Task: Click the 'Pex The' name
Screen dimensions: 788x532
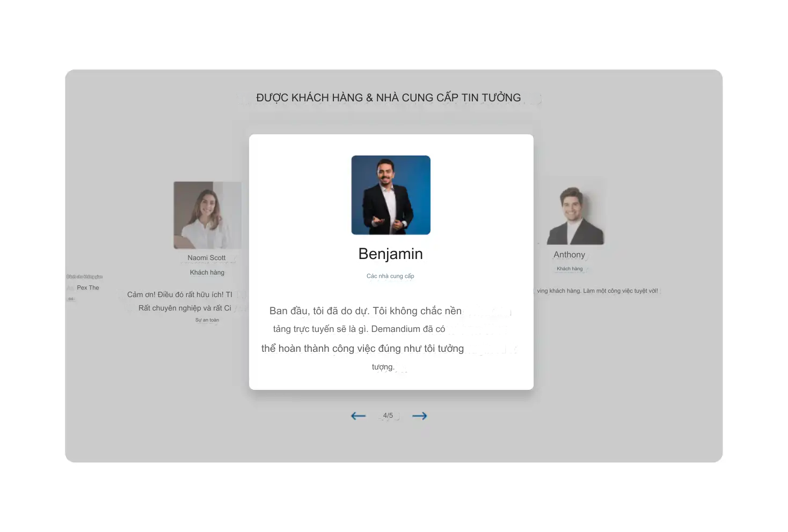Action: [x=88, y=288]
